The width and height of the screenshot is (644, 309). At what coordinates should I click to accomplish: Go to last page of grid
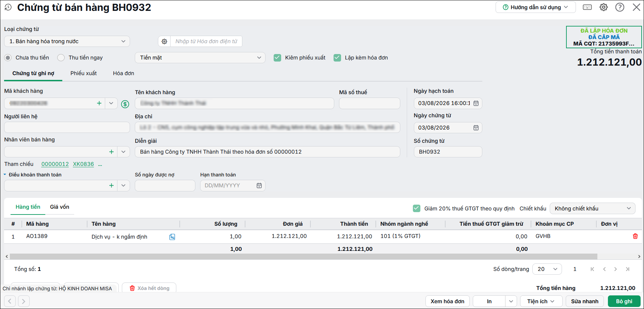pyautogui.click(x=627, y=269)
